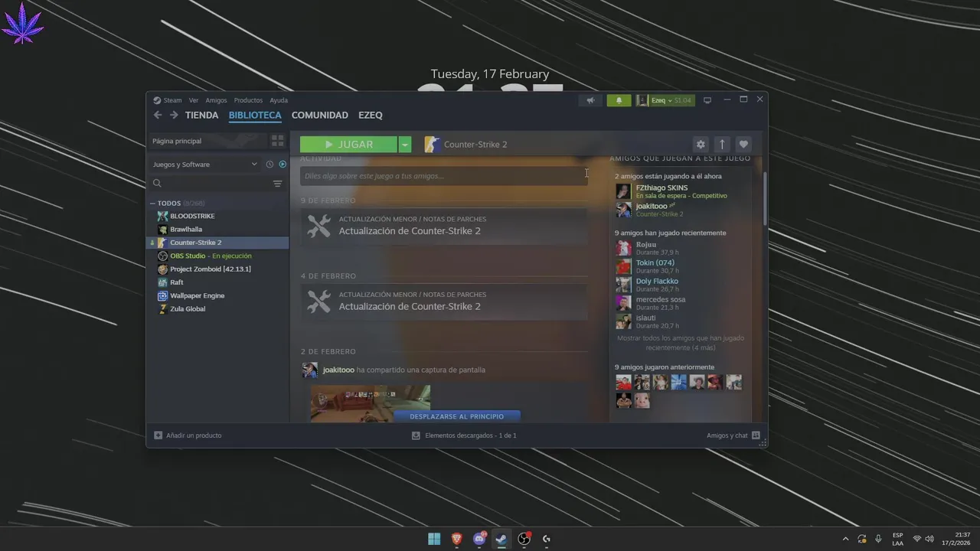This screenshot has height=551, width=980.
Task: Open the Steam announcements megaphone icon
Action: coord(590,100)
